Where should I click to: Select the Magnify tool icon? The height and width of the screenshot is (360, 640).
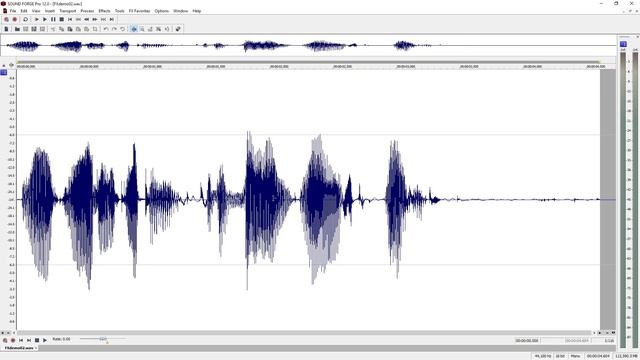click(142, 29)
